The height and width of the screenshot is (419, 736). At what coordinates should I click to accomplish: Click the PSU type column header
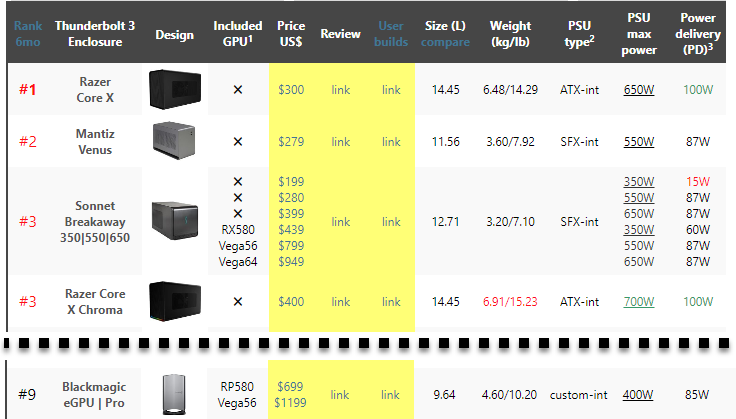pos(579,34)
